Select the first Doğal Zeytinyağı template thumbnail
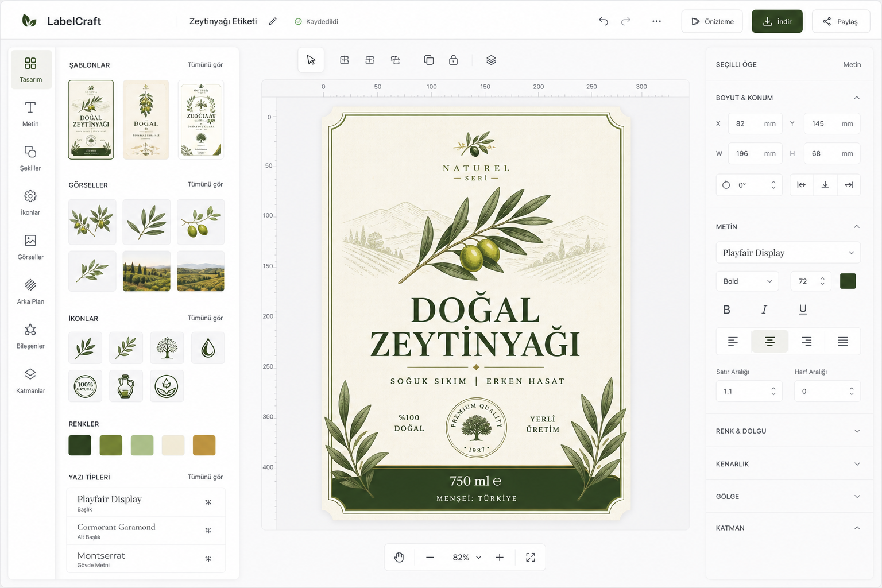 [x=91, y=119]
